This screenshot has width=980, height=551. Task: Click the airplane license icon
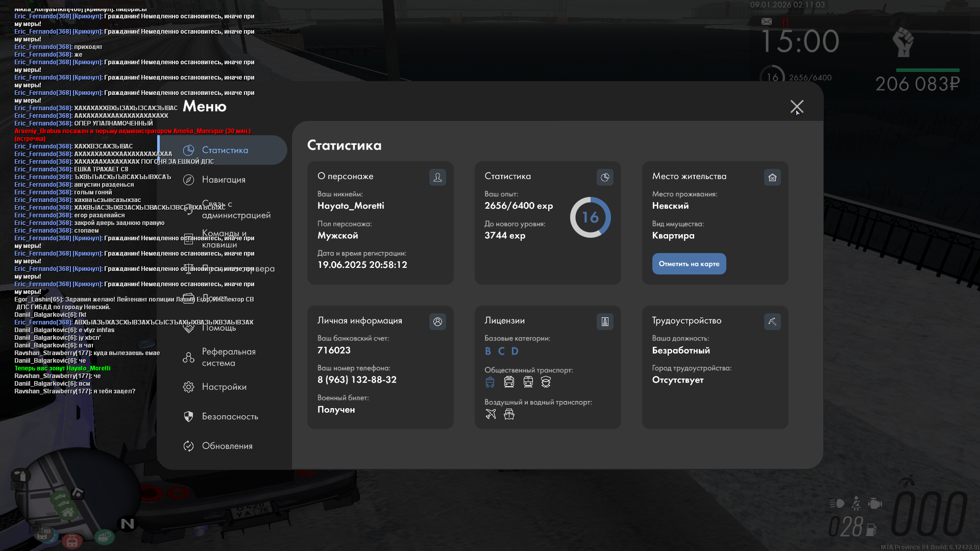click(x=491, y=414)
